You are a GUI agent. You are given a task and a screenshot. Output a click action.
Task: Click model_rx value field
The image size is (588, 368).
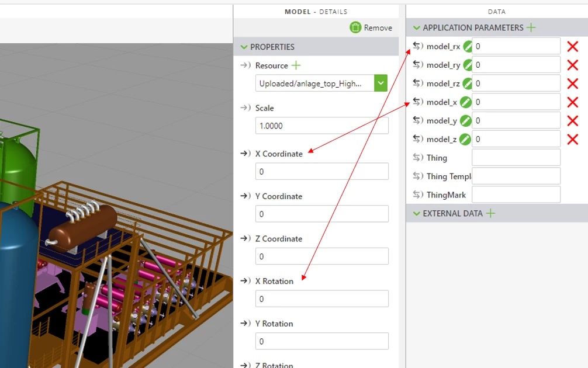tap(516, 46)
